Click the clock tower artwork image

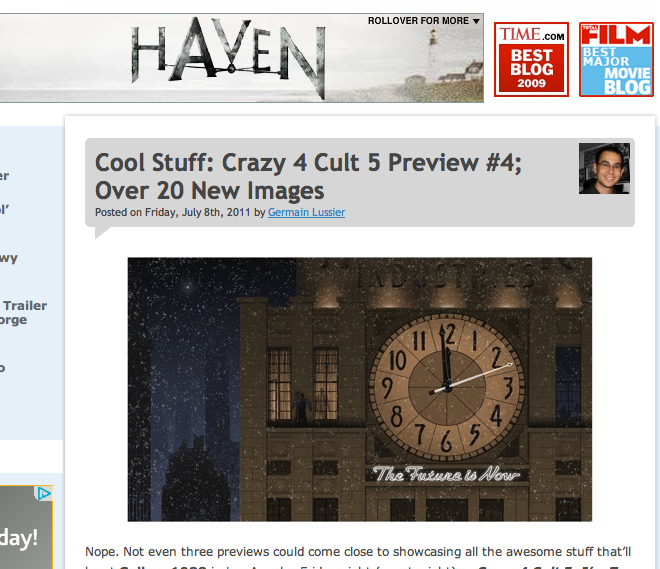pos(359,389)
